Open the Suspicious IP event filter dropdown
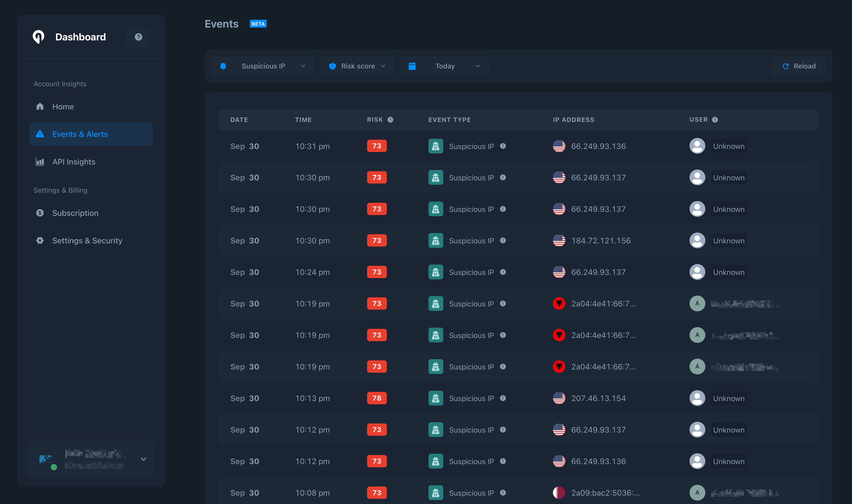Screen dimensions: 852x504 263,66
